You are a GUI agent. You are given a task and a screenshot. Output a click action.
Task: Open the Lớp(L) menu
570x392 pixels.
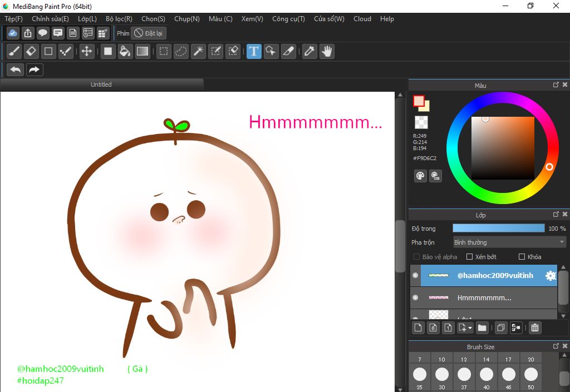tap(87, 19)
